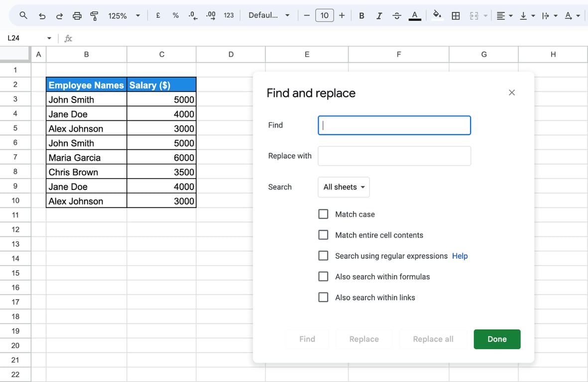This screenshot has width=588, height=382.
Task: Click the merge cells icon
Action: pos(474,16)
